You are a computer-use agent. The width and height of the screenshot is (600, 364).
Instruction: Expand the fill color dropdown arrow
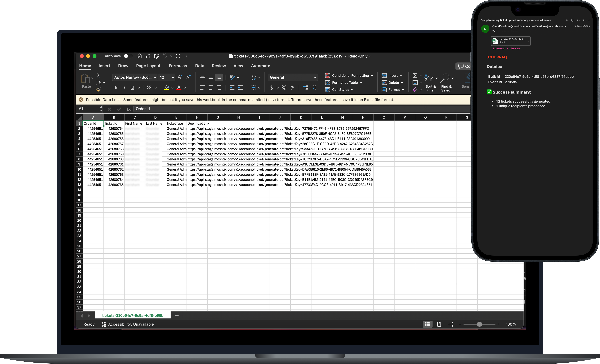point(172,88)
